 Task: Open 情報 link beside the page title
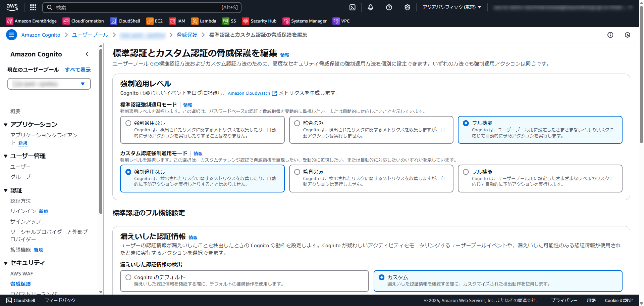285,55
